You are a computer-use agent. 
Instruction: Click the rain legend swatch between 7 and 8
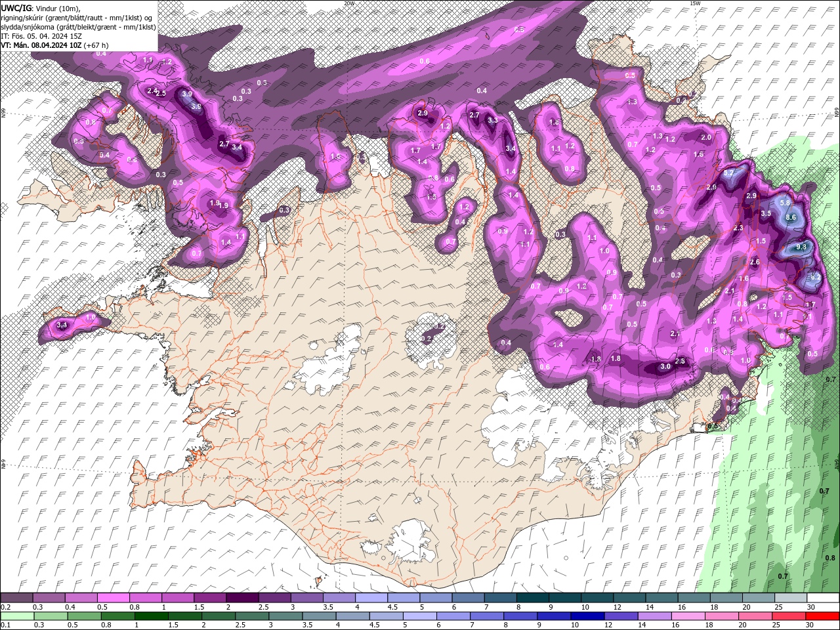pyautogui.click(x=486, y=616)
